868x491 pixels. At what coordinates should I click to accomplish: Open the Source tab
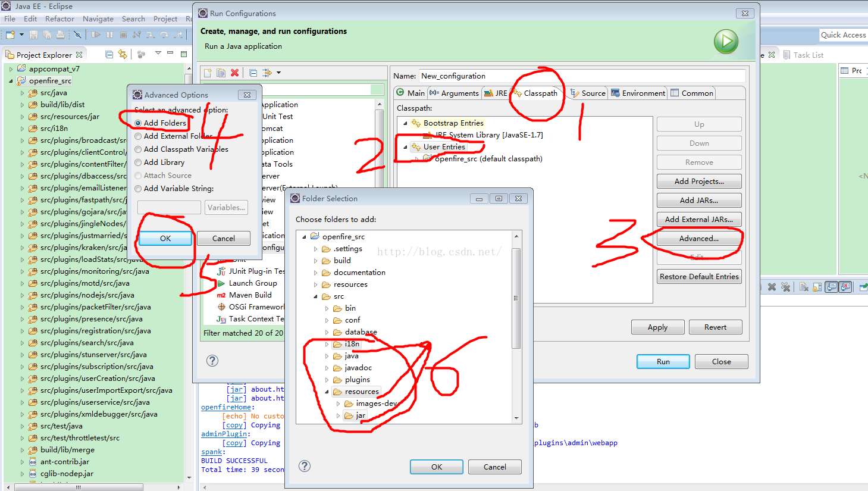588,93
